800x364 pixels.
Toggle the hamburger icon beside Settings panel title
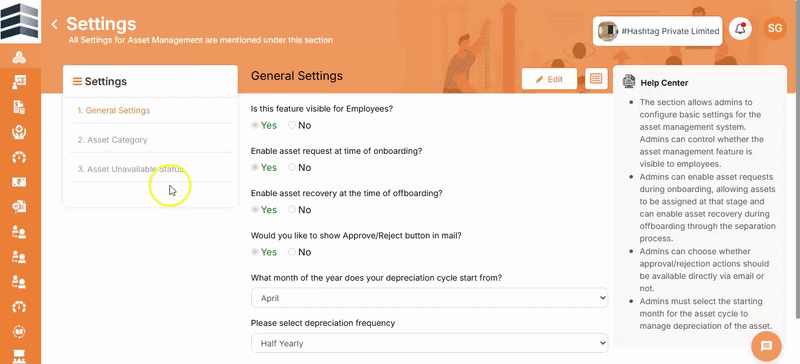[x=77, y=81]
